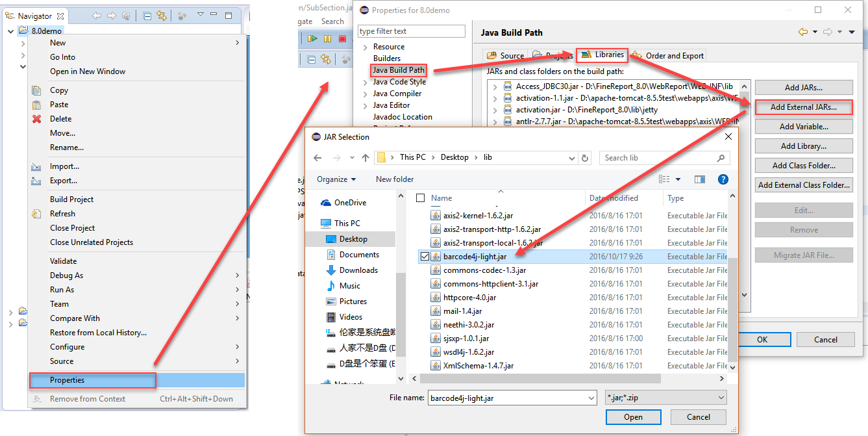This screenshot has height=436, width=868.
Task: Open the view options dropdown in JAR Selection
Action: pyautogui.click(x=678, y=179)
